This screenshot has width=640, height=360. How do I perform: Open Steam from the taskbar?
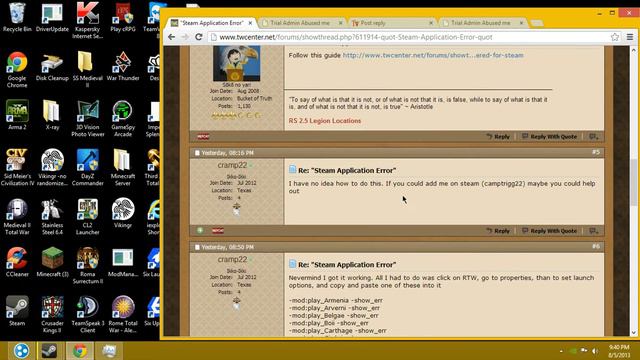click(x=49, y=351)
